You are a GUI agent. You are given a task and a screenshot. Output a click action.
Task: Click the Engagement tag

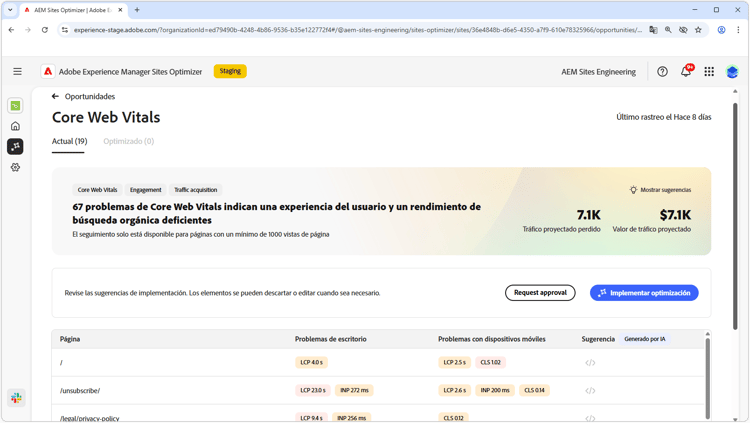tap(145, 190)
